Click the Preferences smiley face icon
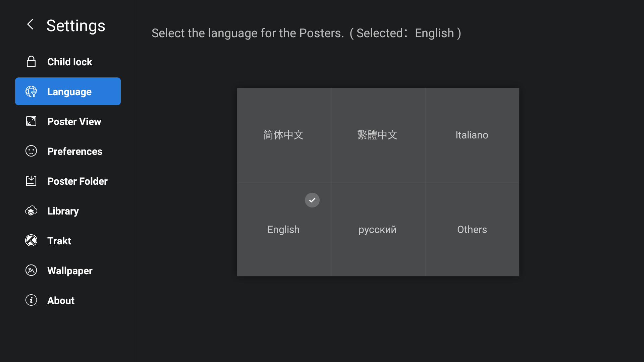Screen dimensions: 644x362 click(x=31, y=151)
